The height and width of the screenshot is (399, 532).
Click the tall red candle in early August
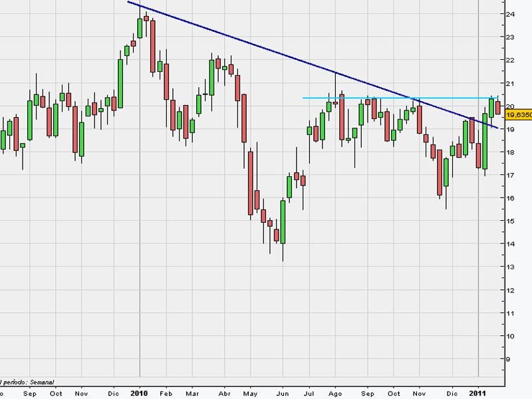click(342, 117)
